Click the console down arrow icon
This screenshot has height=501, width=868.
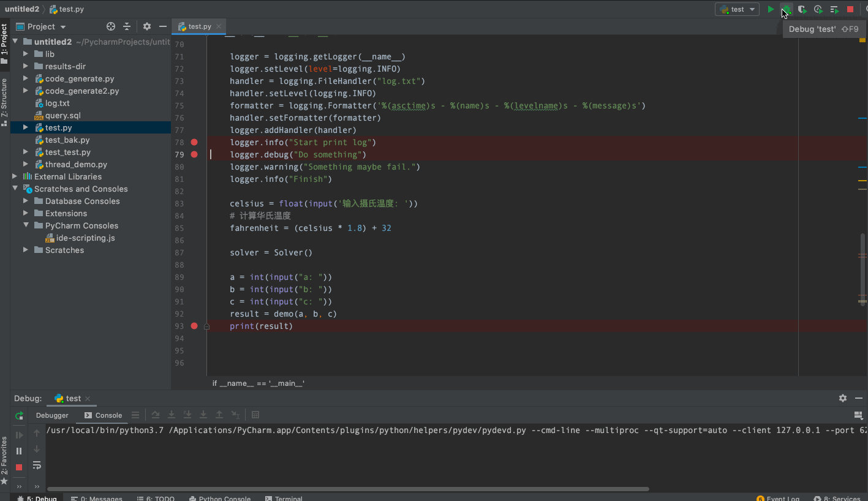37,449
